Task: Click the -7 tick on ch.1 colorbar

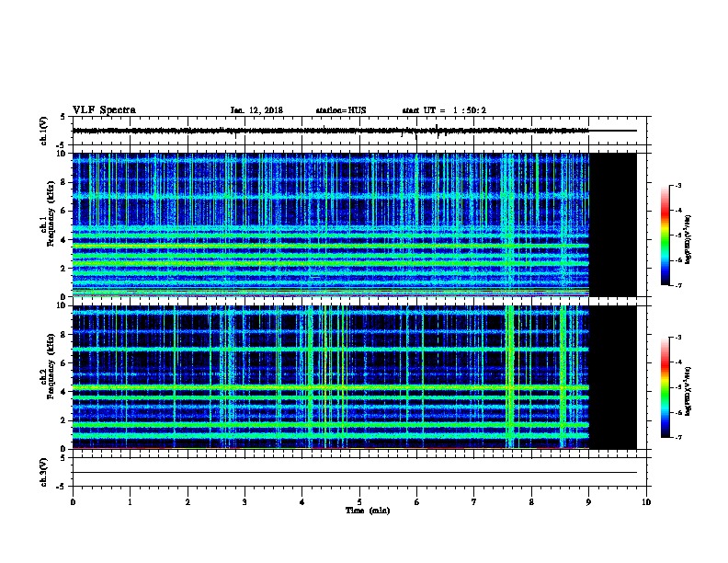Action: (677, 285)
